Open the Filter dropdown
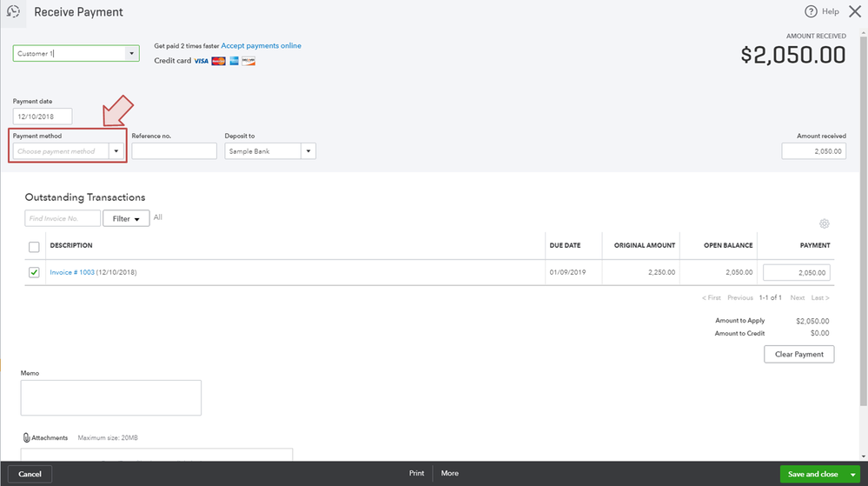Image resolution: width=868 pixels, height=486 pixels. [x=126, y=218]
